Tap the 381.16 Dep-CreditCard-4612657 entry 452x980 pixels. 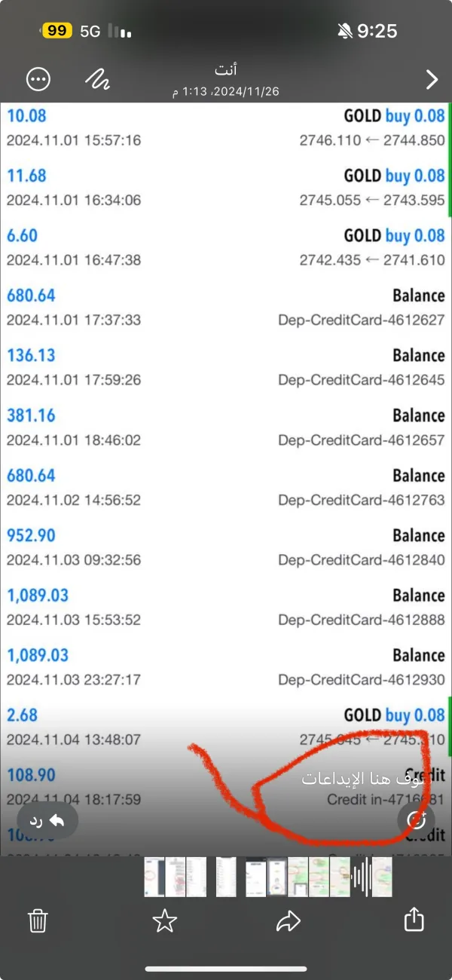point(226,427)
